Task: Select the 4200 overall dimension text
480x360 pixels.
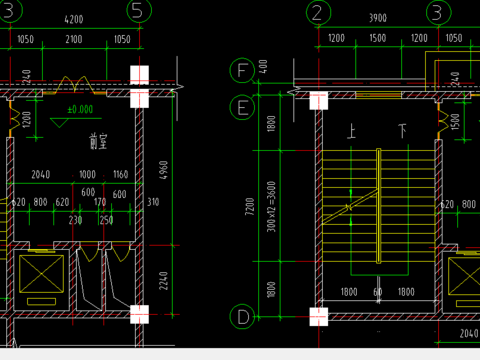Action: [x=74, y=19]
